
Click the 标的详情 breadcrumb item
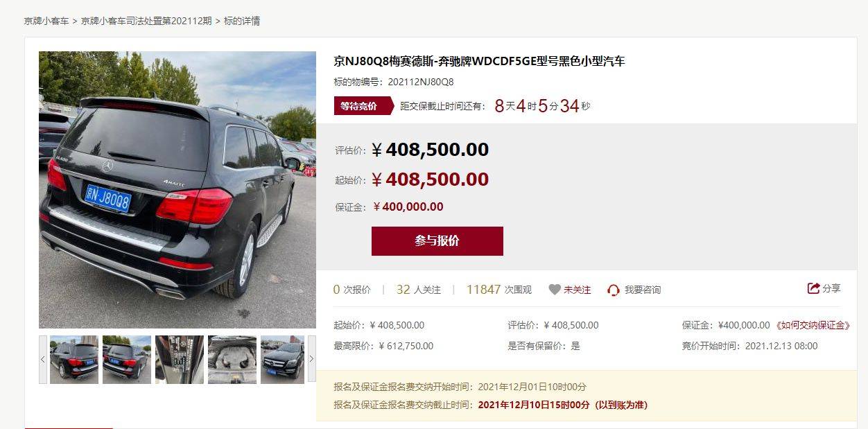(242, 21)
